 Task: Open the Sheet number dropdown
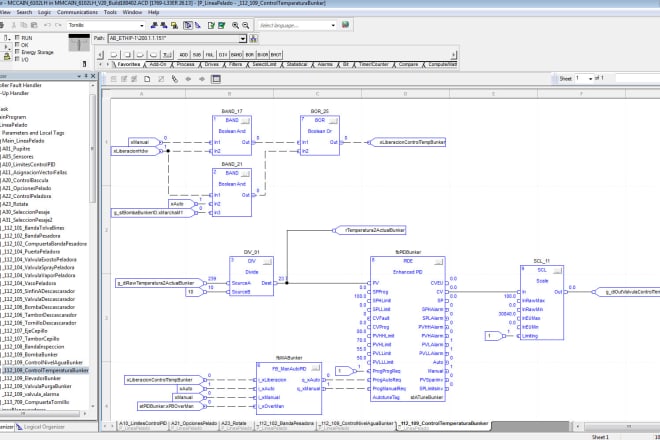(x=591, y=79)
